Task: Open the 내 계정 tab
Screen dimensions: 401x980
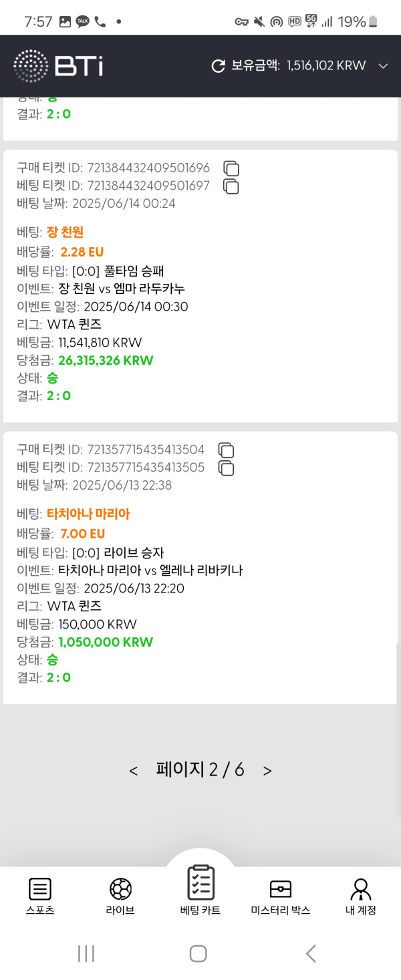Action: click(361, 896)
